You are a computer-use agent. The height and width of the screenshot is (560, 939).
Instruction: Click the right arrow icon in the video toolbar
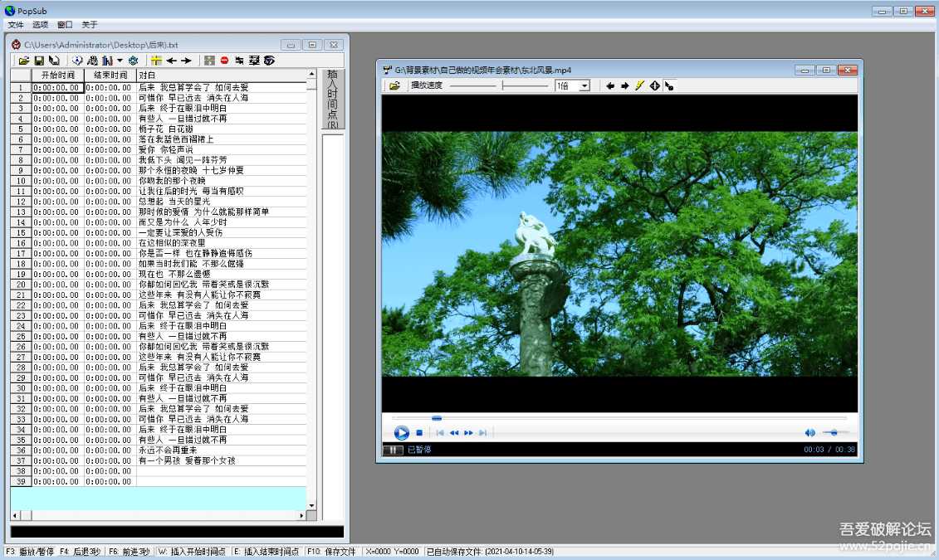(624, 85)
